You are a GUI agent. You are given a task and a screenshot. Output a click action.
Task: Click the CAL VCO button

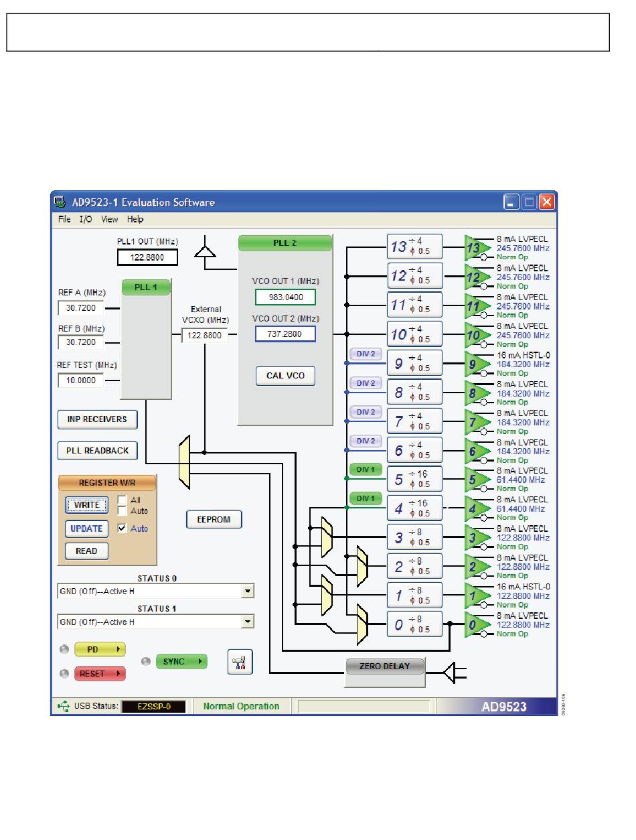pyautogui.click(x=285, y=376)
